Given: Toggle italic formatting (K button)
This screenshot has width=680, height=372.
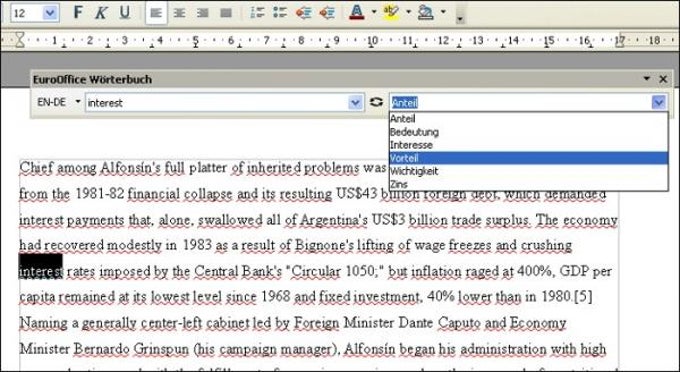Looking at the screenshot, I should coord(101,13).
